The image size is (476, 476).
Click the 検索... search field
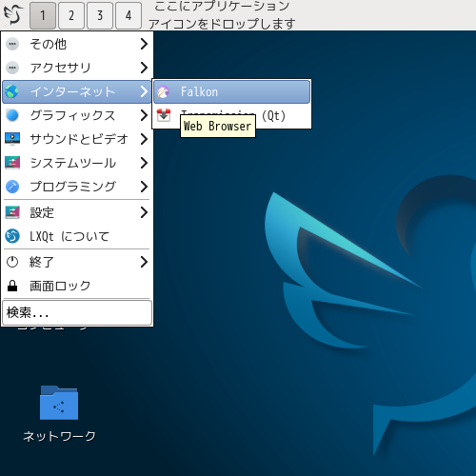77,313
